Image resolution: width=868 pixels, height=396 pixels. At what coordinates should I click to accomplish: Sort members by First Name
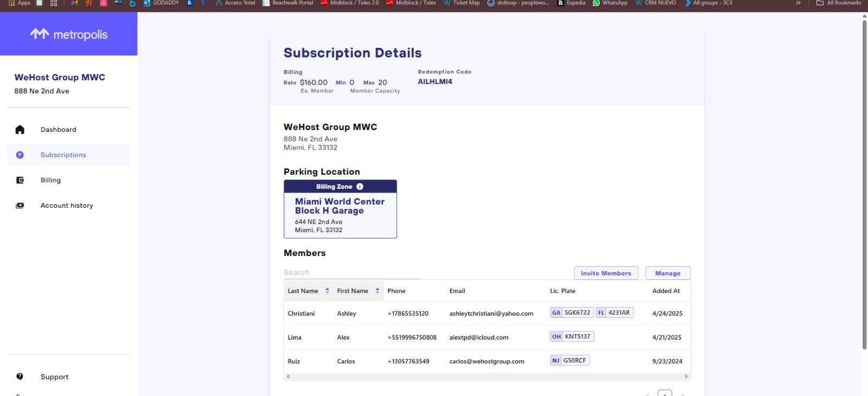pos(358,291)
